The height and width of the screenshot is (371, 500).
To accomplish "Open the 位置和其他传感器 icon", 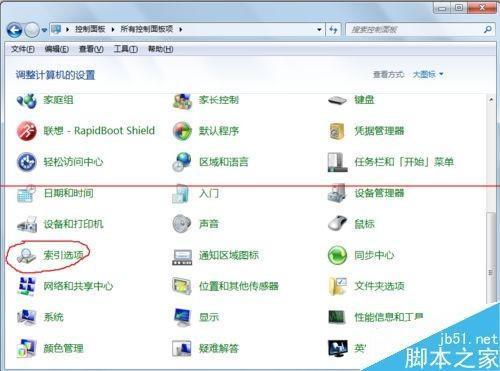I will (x=182, y=286).
